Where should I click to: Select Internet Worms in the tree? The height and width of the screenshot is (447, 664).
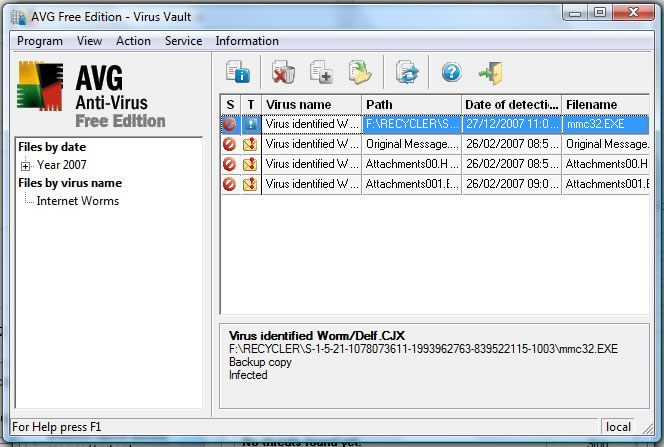pos(78,201)
